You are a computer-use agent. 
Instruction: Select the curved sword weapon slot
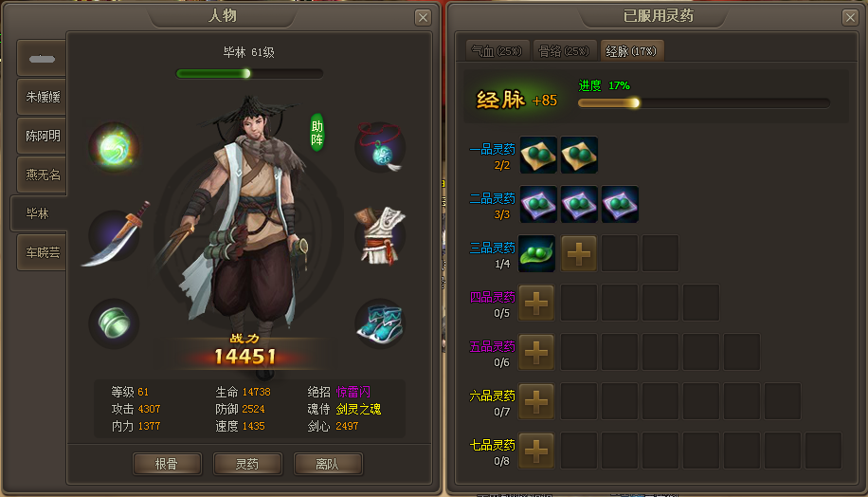116,235
